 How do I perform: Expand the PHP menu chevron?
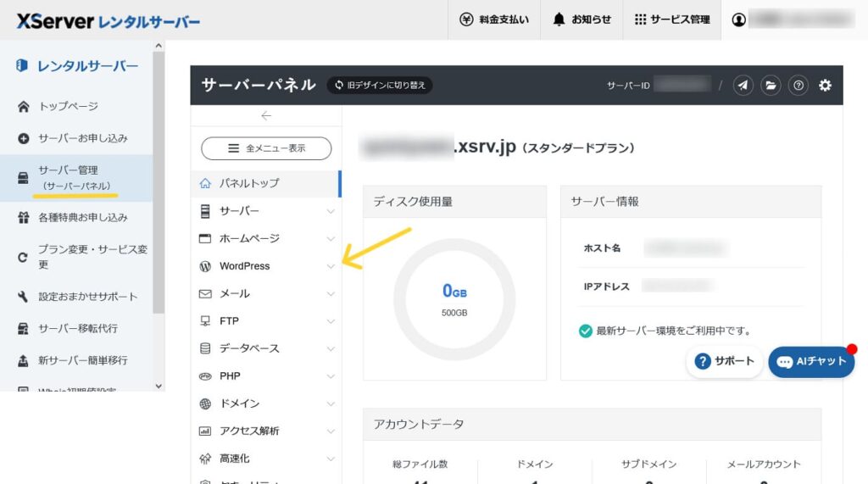coord(331,376)
